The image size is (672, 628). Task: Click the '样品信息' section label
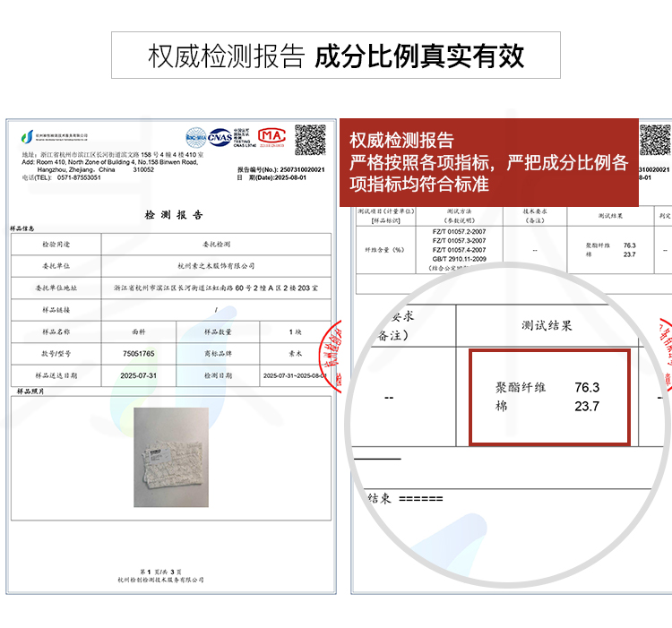click(x=22, y=228)
